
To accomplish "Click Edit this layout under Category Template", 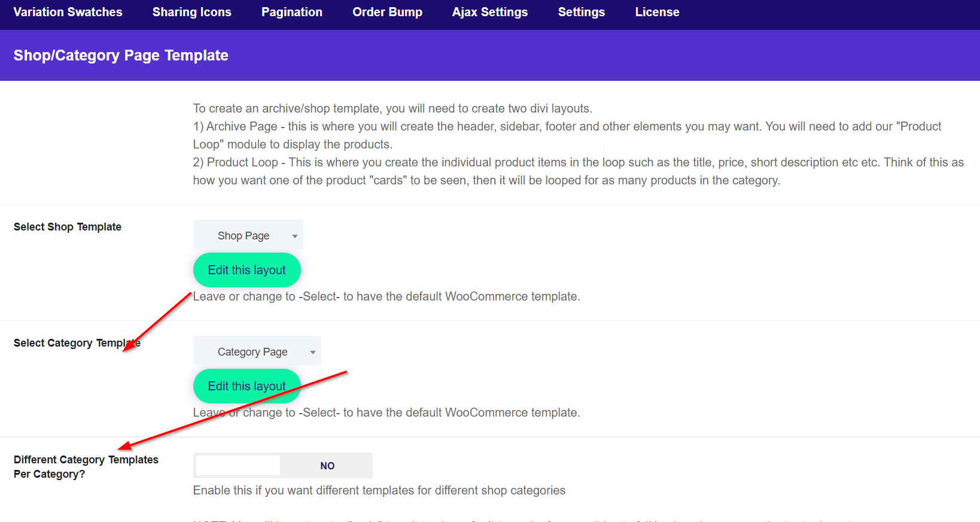I will 246,386.
